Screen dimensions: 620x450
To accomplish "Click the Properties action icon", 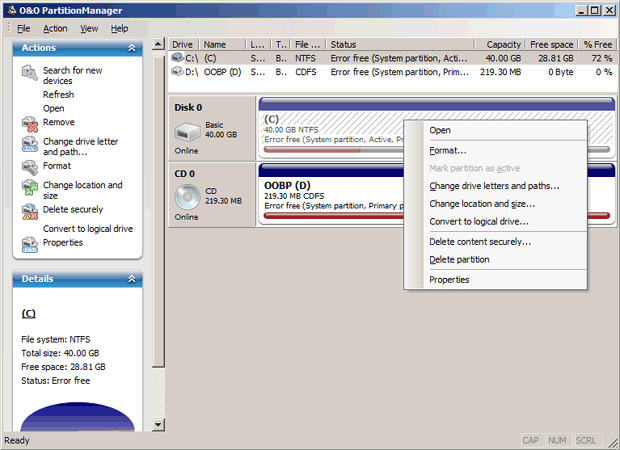I will [x=30, y=244].
